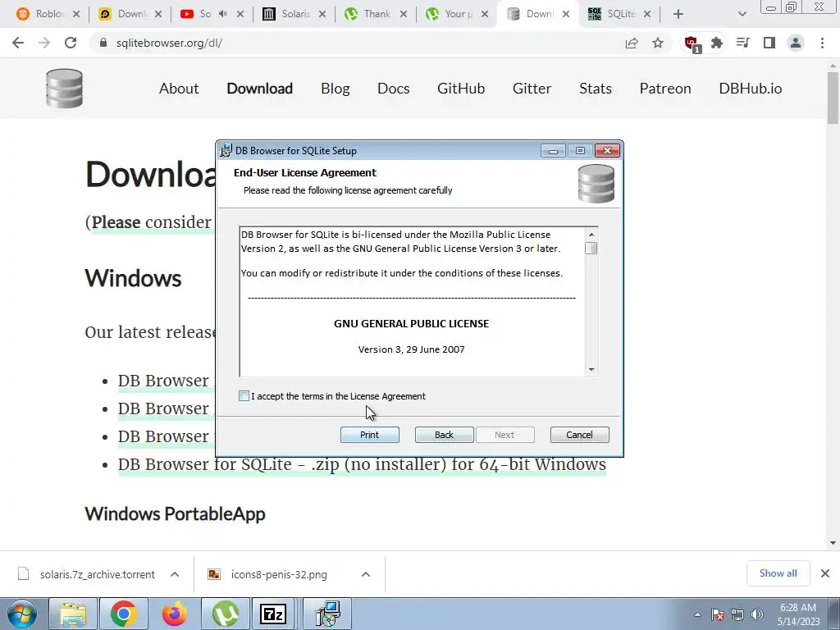Image resolution: width=840 pixels, height=630 pixels.
Task: Click the Action Center flag tray icon
Action: click(x=718, y=614)
